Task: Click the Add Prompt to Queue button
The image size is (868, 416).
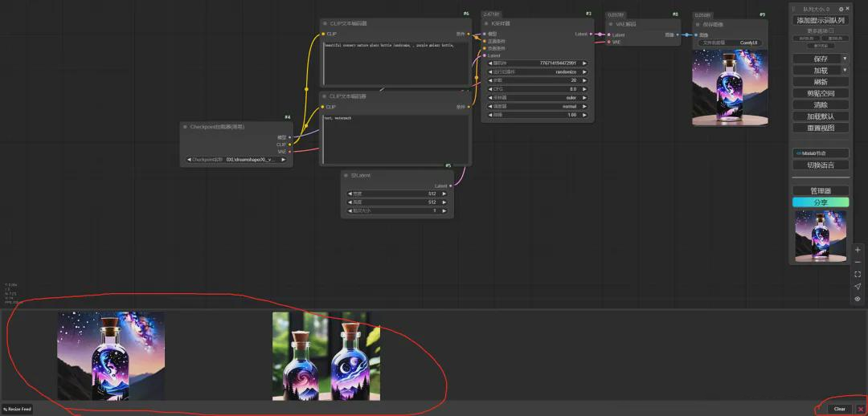Action: [820, 20]
